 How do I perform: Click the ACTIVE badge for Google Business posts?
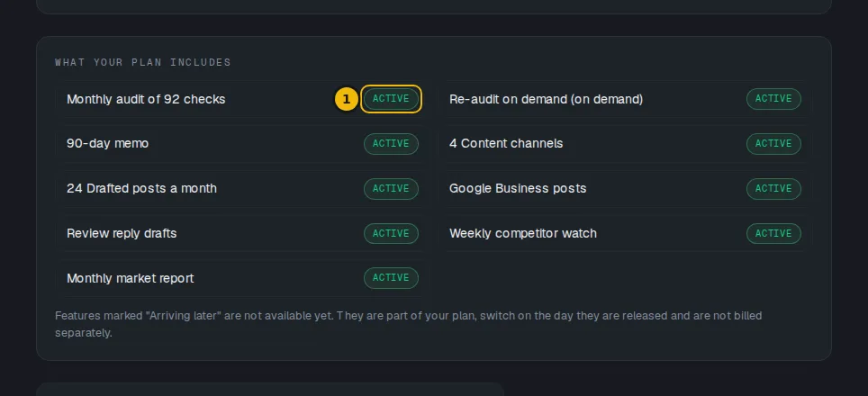(x=773, y=189)
